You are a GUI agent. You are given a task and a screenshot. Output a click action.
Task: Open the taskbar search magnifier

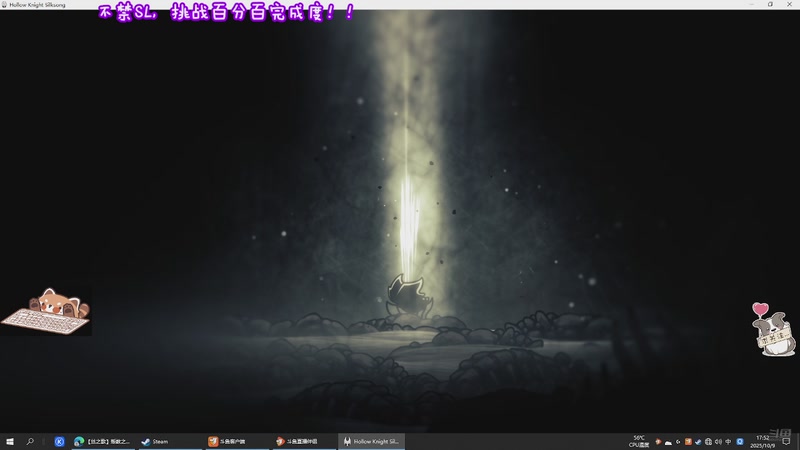point(30,441)
